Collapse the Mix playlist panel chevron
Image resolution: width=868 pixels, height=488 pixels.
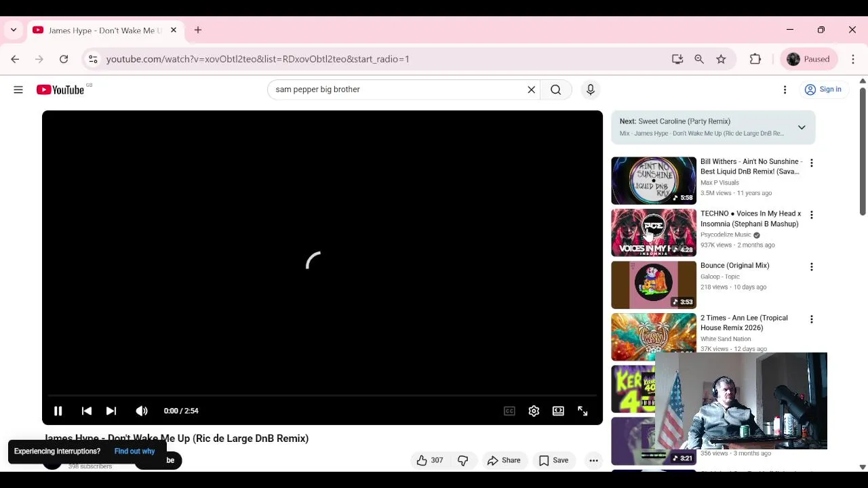pyautogui.click(x=802, y=127)
